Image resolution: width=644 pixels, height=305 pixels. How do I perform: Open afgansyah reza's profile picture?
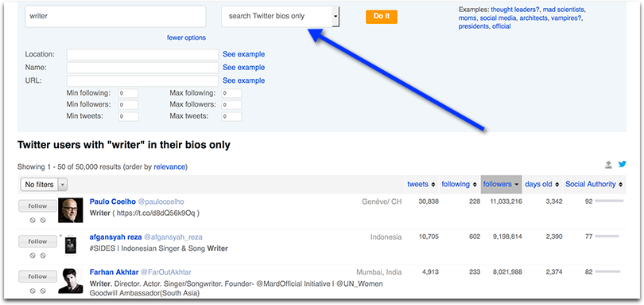point(70,246)
